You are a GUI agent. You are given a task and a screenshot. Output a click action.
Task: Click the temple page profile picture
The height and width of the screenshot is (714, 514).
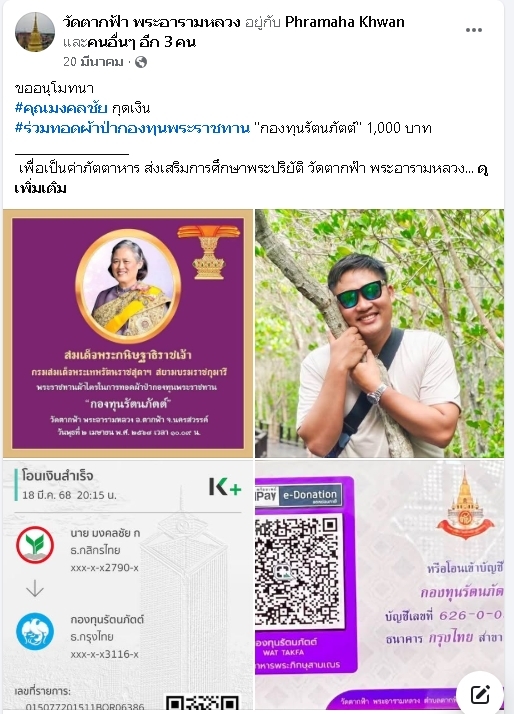[x=35, y=32]
